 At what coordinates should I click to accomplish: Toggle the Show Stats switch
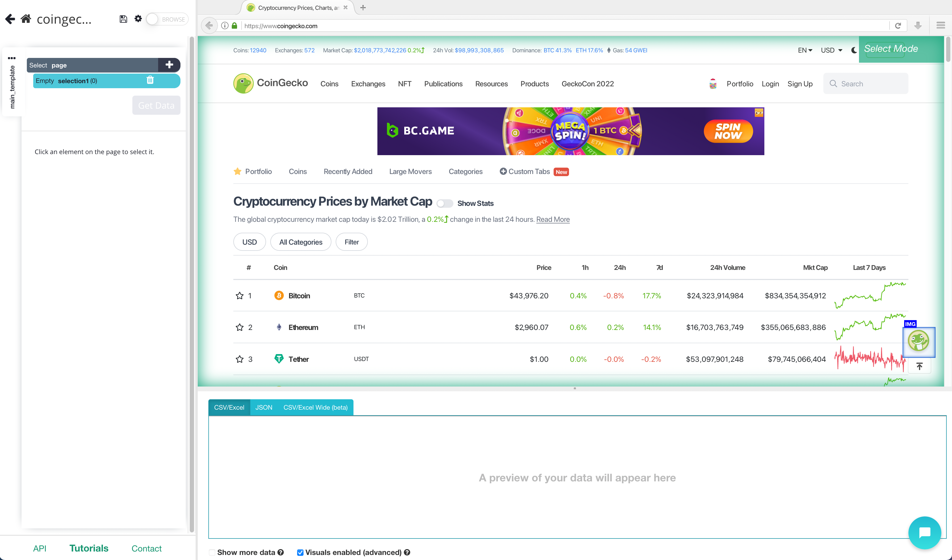444,203
